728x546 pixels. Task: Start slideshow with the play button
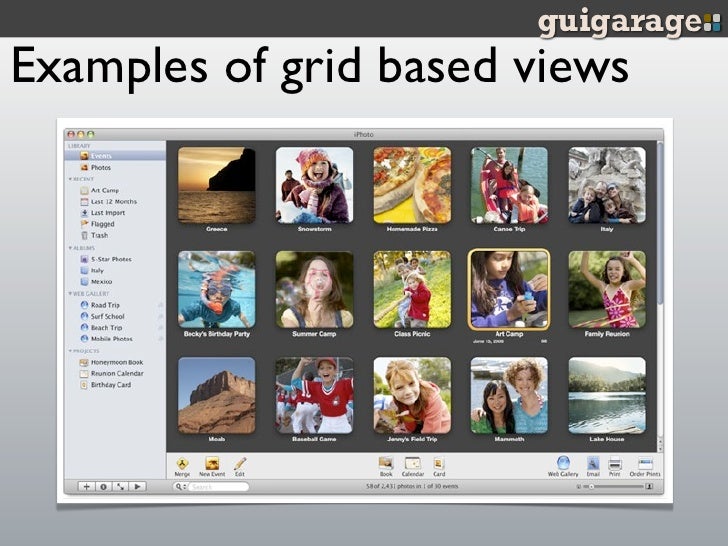click(137, 487)
